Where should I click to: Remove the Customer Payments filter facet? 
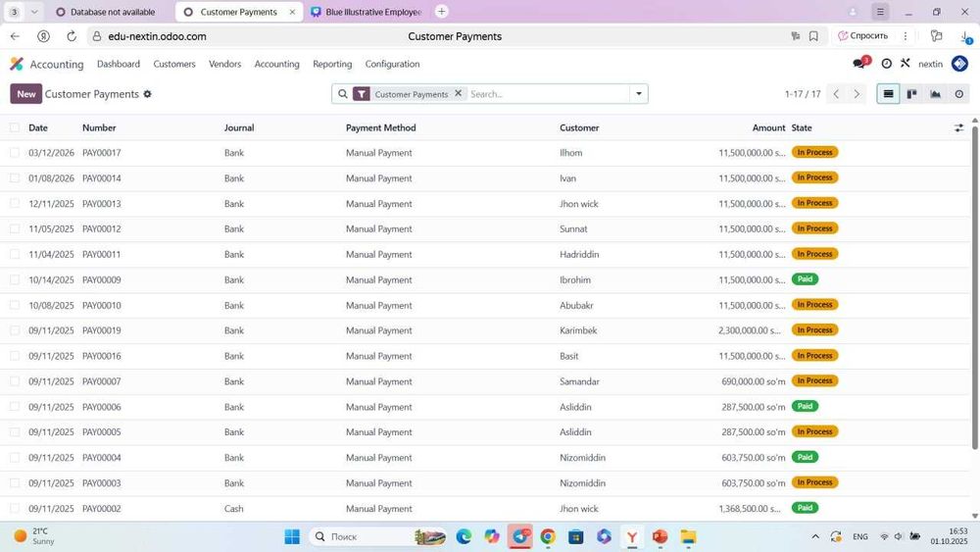click(x=458, y=93)
